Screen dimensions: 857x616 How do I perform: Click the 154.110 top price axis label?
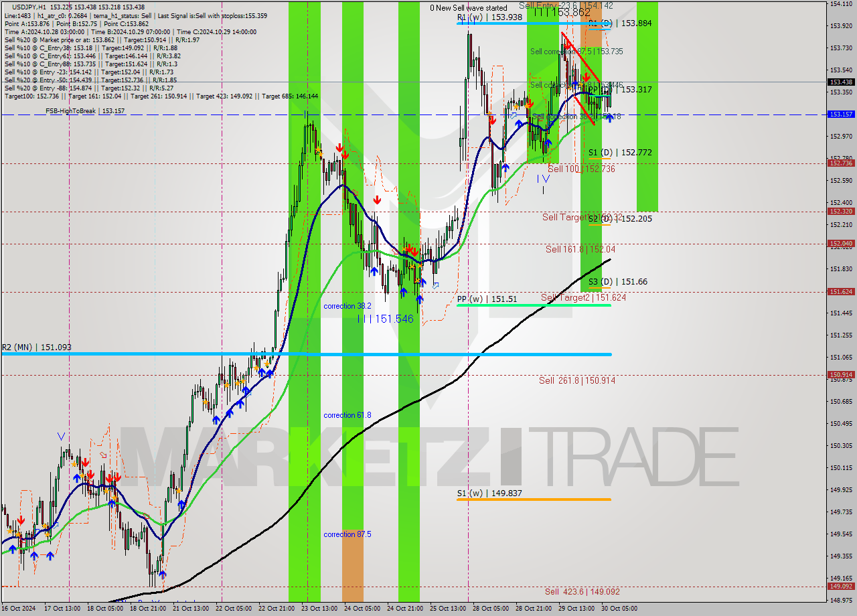(x=840, y=4)
